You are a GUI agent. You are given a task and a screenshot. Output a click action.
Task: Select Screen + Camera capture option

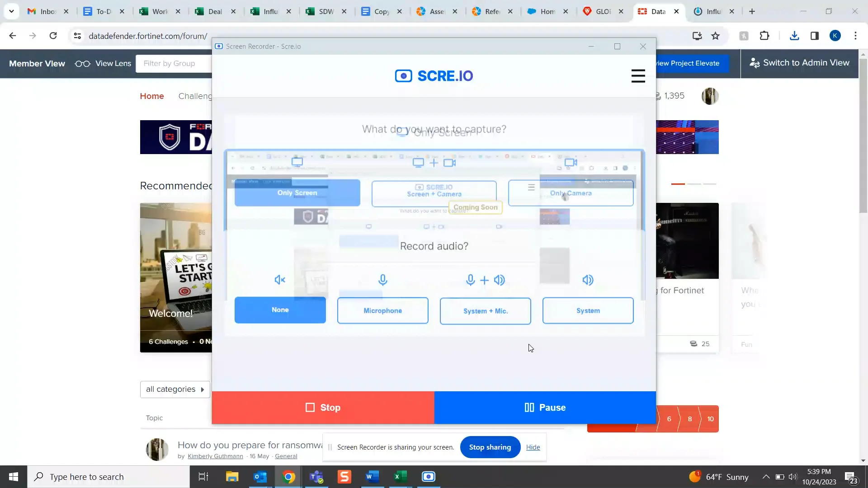434,194
